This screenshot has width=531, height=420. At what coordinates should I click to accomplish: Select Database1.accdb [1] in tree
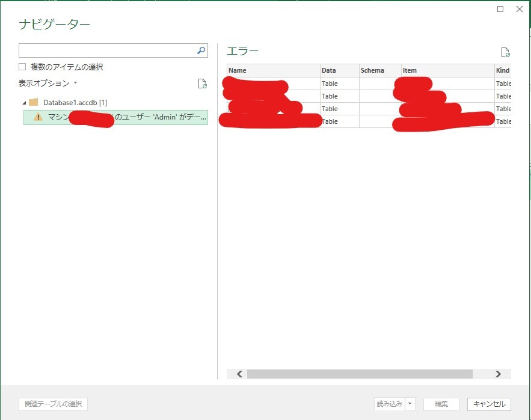[x=75, y=103]
